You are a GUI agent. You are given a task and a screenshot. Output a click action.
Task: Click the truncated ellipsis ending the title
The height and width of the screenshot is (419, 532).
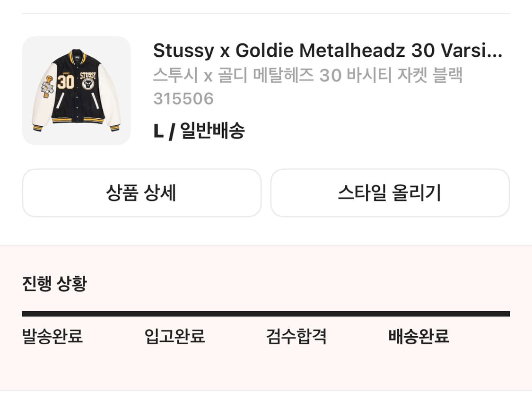(495, 51)
